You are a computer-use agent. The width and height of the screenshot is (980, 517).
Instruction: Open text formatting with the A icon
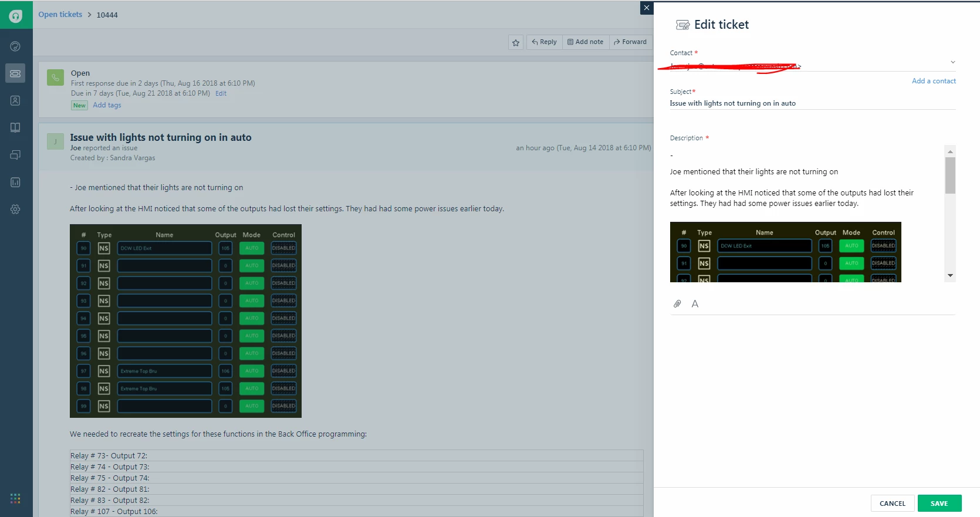pos(695,304)
